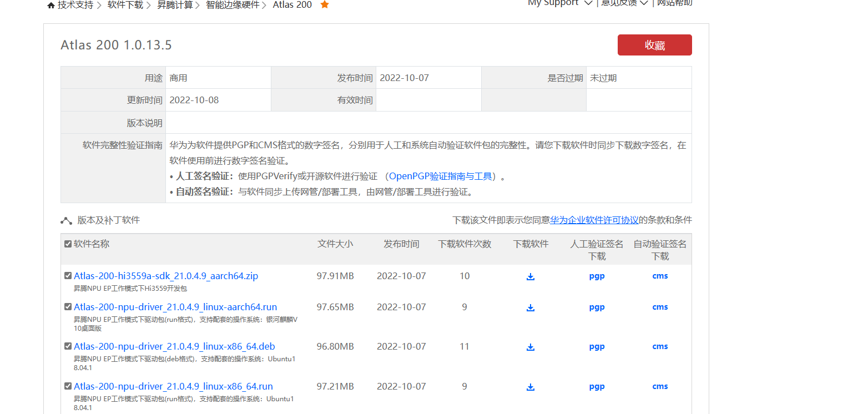Open the 网站帮助 link

pyautogui.click(x=675, y=3)
